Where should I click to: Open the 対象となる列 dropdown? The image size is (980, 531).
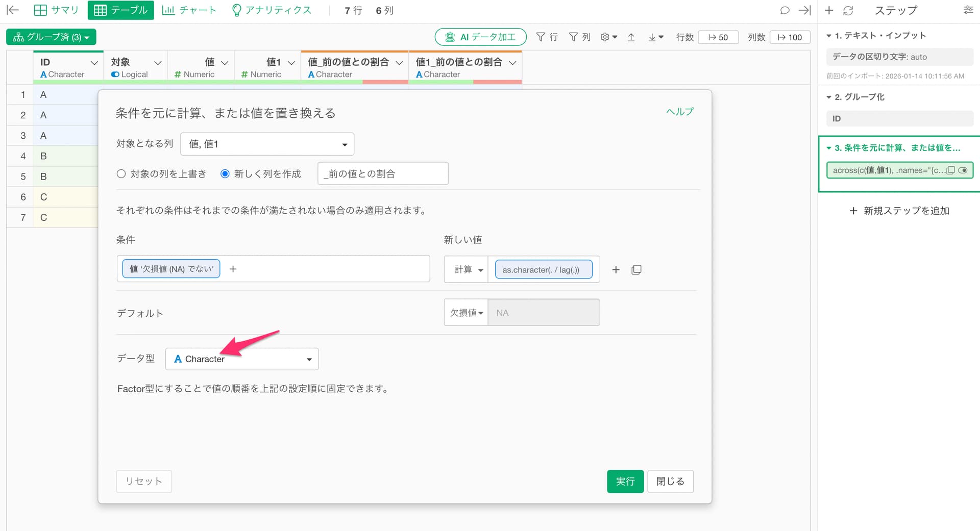click(x=267, y=144)
